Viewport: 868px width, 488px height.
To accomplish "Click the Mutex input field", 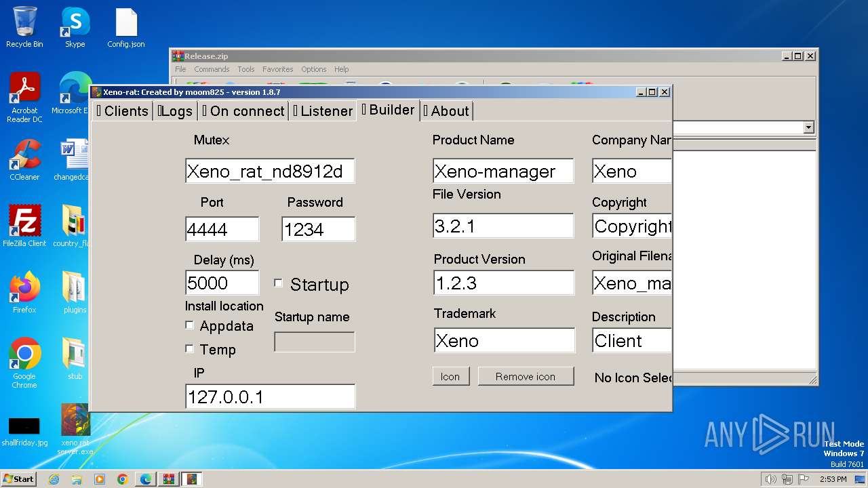I will coord(270,171).
